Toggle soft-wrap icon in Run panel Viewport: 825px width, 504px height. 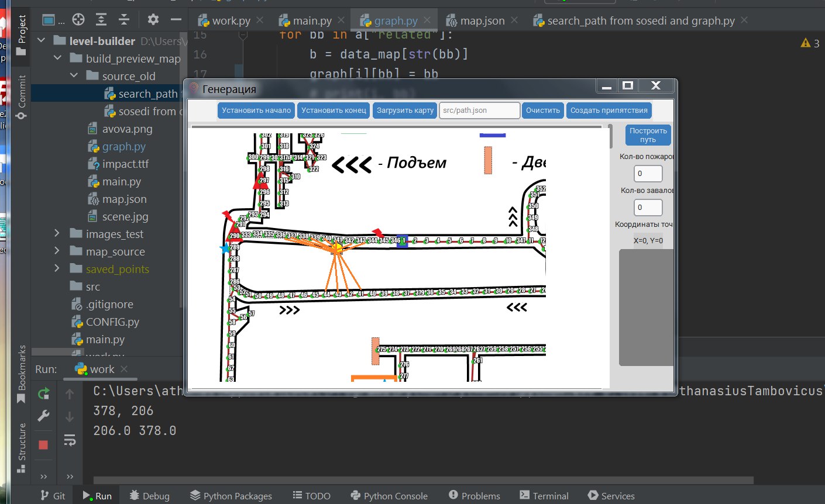70,440
